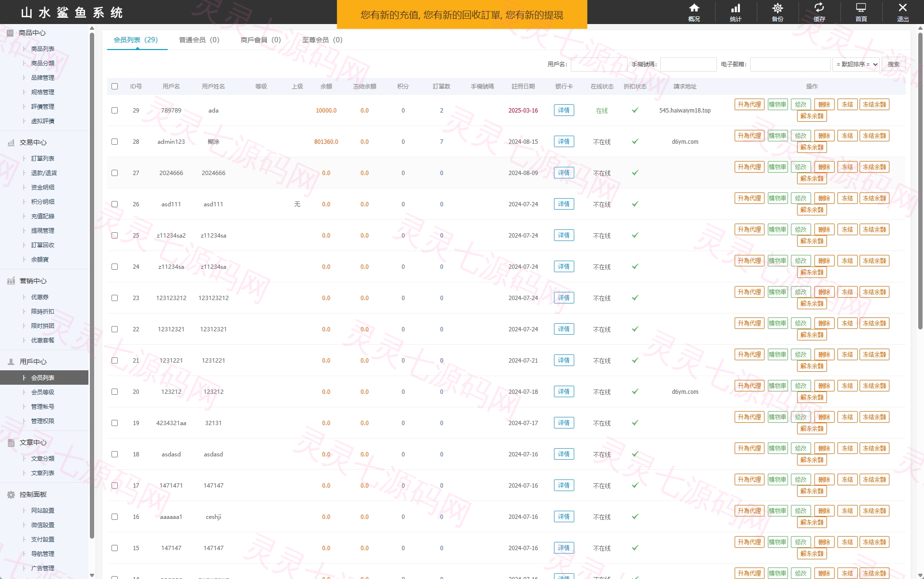This screenshot has width=924, height=579.
Task: Click the 商品中心 section icon in sidebar
Action: point(10,33)
